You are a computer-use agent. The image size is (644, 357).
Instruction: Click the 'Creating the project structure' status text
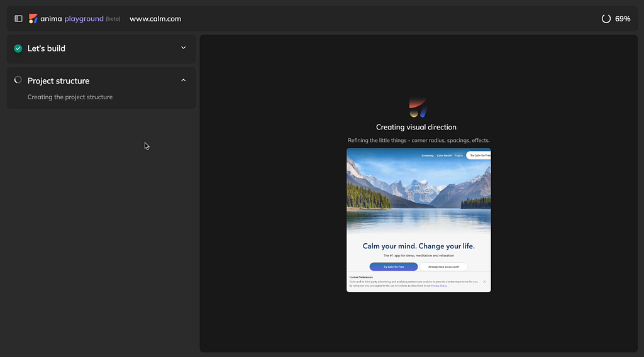[x=70, y=97]
